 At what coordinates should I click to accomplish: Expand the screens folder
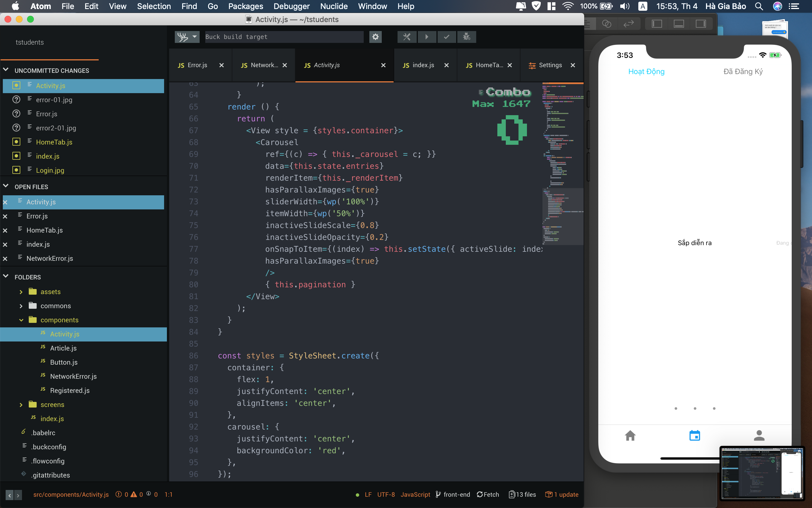(x=21, y=405)
